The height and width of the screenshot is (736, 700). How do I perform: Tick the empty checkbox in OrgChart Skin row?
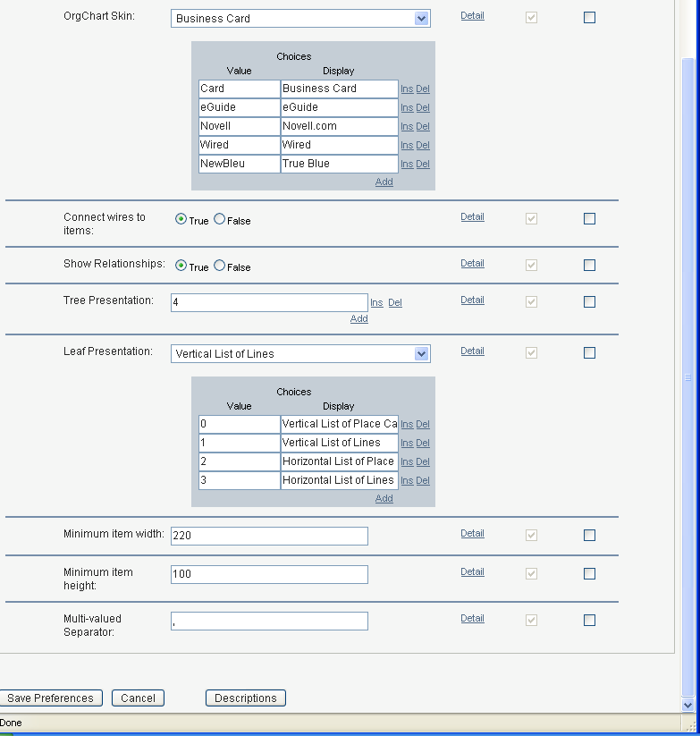[589, 17]
